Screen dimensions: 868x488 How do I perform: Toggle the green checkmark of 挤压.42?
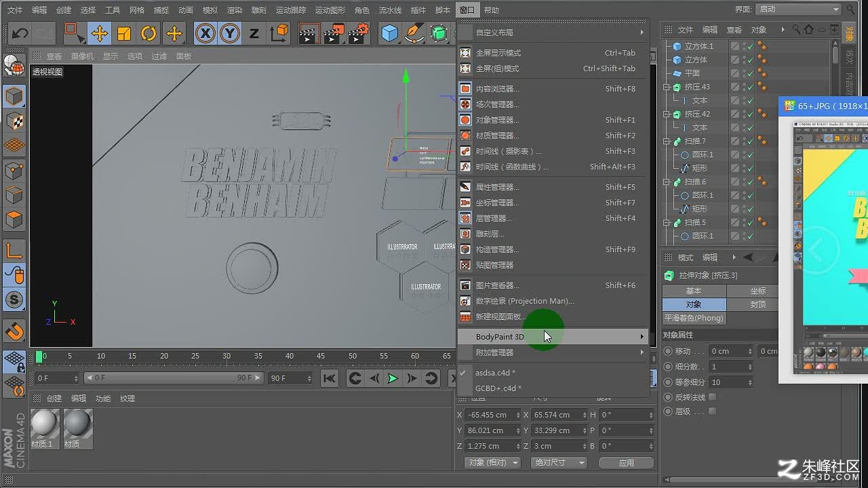click(750, 114)
